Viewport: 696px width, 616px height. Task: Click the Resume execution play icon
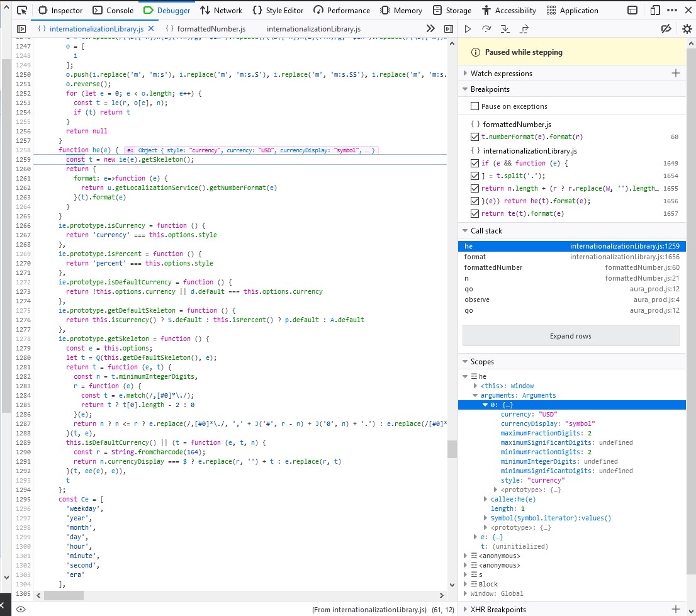(468, 29)
